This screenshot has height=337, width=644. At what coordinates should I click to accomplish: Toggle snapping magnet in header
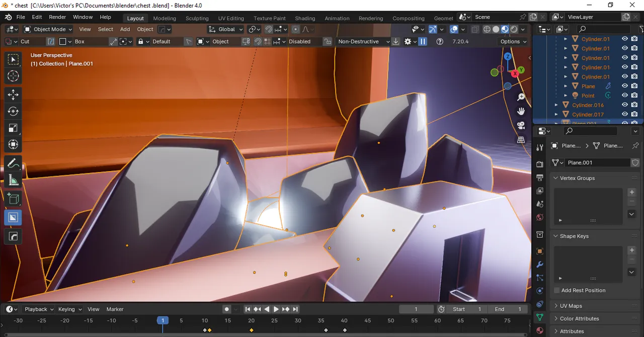click(x=269, y=29)
